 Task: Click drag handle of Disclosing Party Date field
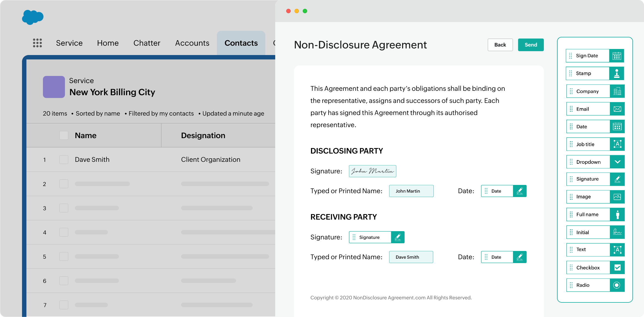point(486,191)
